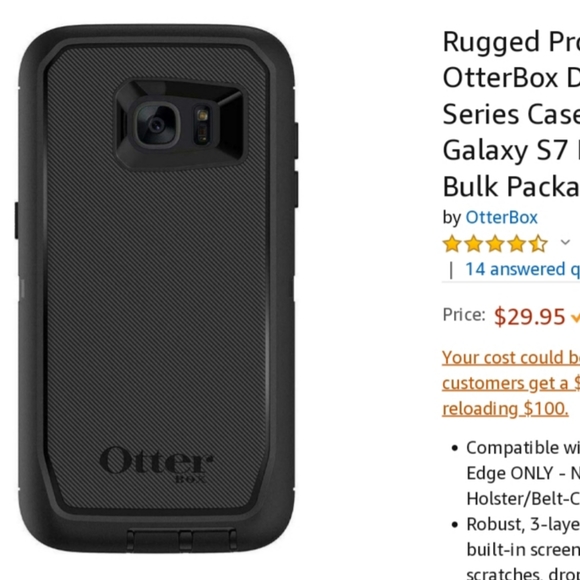Viewport: 580px width, 580px height.
Task: Click the star rating icons
Action: 495,244
